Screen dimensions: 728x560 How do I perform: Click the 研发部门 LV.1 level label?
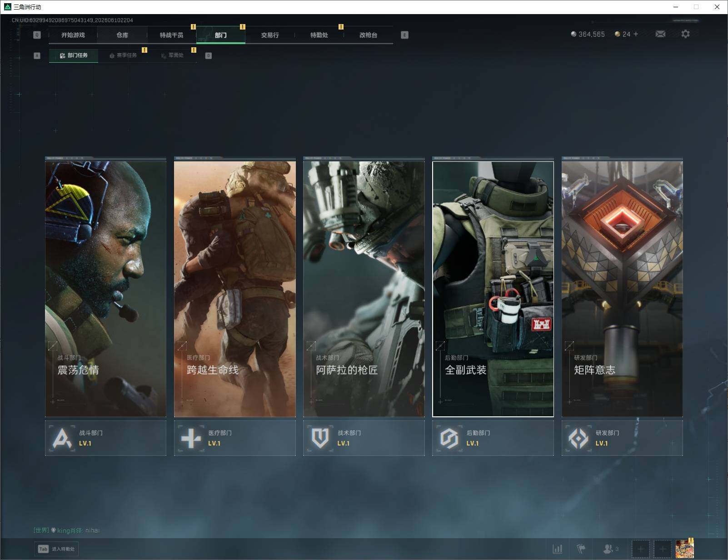602,443
